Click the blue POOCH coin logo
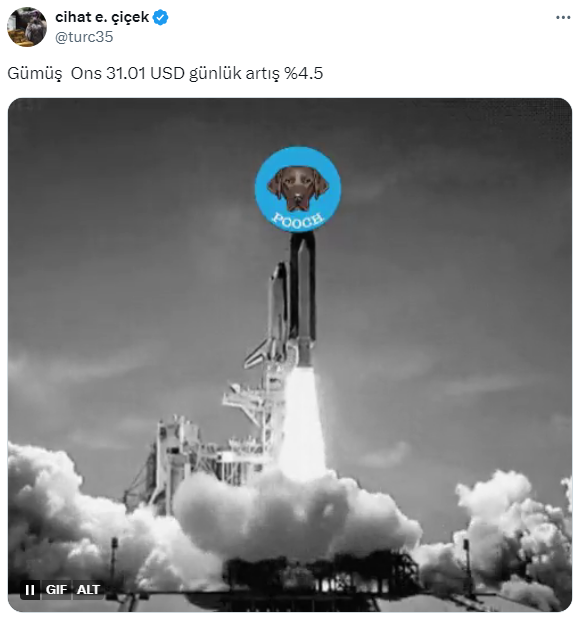Image resolution: width=583 pixels, height=622 pixels. (297, 190)
